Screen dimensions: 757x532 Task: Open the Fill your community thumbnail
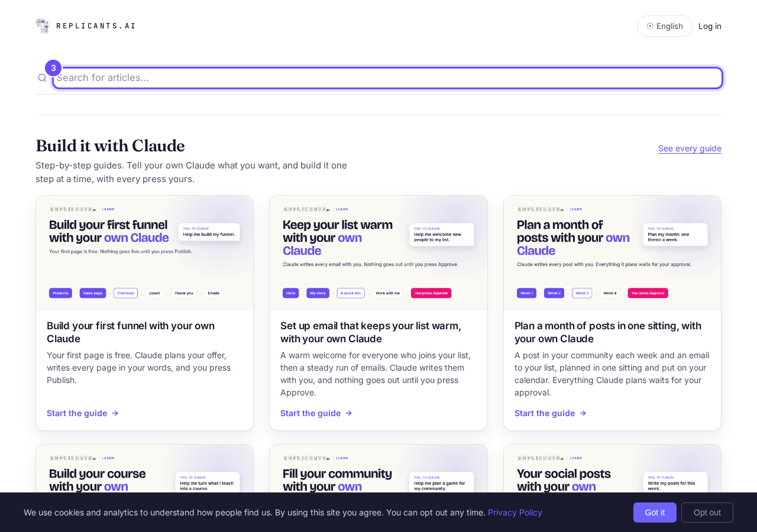(378, 469)
